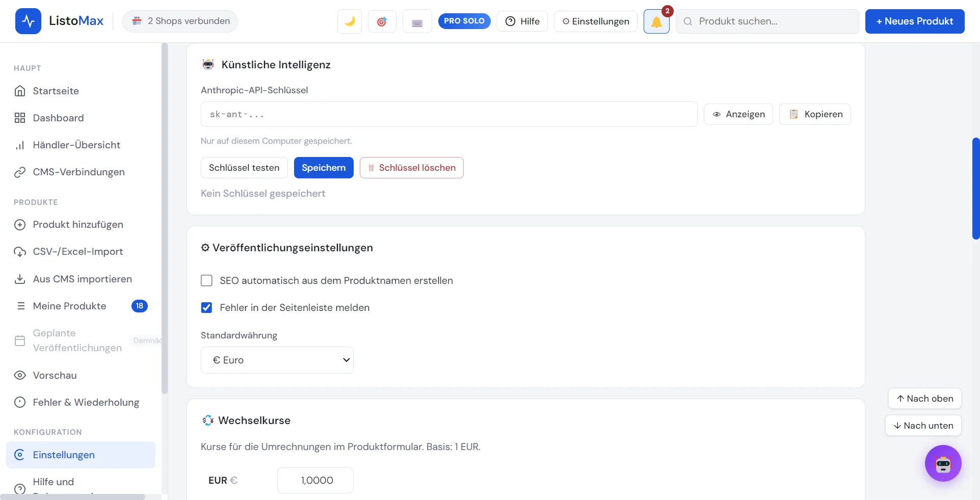Viewport: 980px width, 500px height.
Task: Open Startseite from sidebar
Action: pos(81,91)
